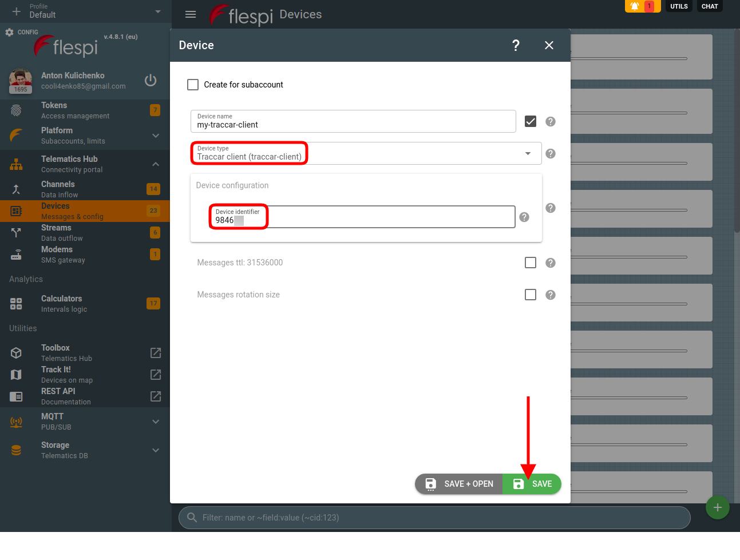Open Tokens Access management menu item
Viewport: 740px width, 560px height.
(85, 110)
